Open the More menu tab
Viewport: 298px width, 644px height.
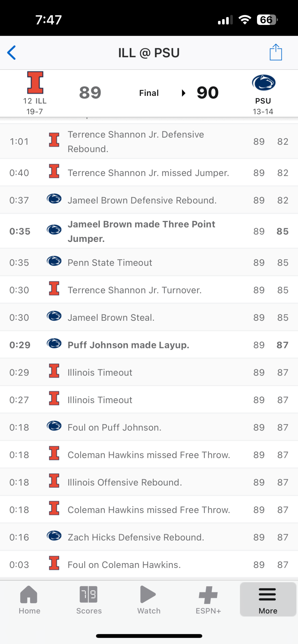click(x=268, y=600)
